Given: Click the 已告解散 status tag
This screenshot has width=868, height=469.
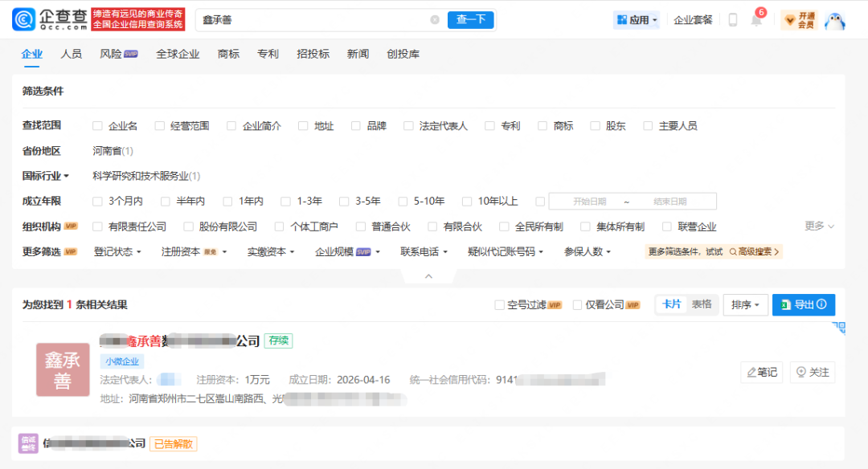Looking at the screenshot, I should (174, 444).
